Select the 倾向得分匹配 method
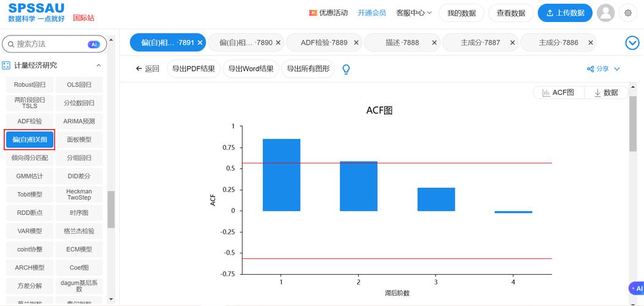 click(29, 157)
